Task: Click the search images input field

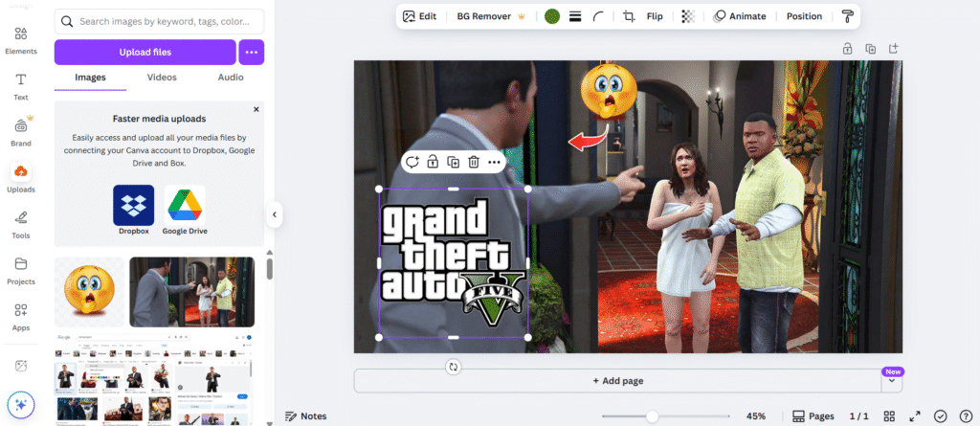Action: (160, 21)
